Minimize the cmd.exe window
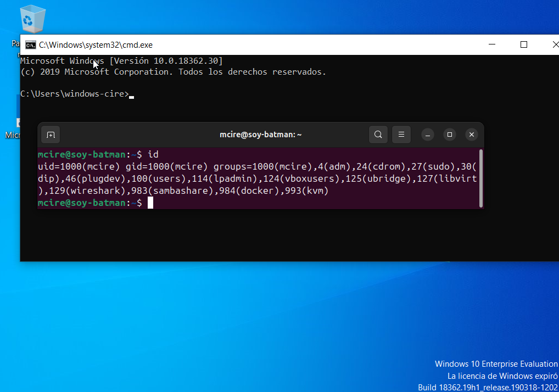 pos(491,44)
